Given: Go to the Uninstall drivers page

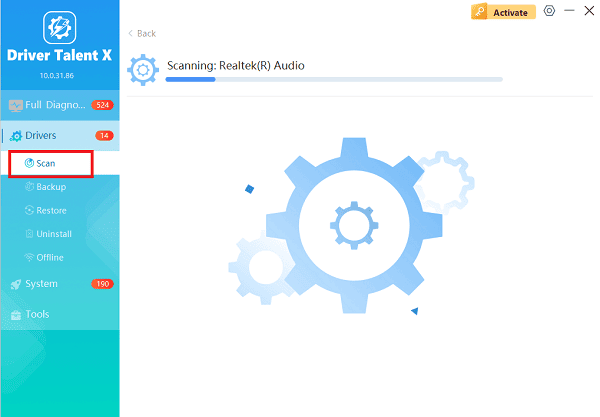Looking at the screenshot, I should tap(52, 234).
